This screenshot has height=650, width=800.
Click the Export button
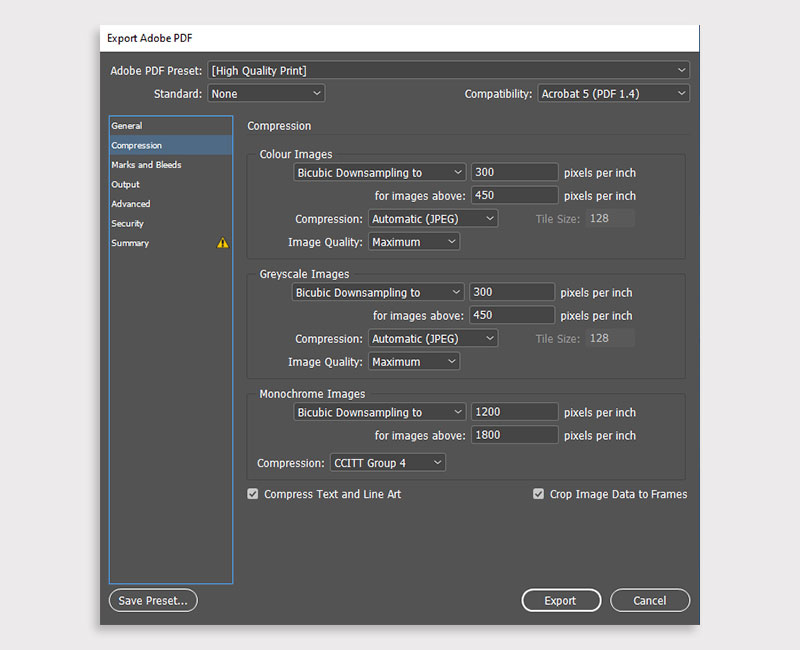tap(561, 600)
